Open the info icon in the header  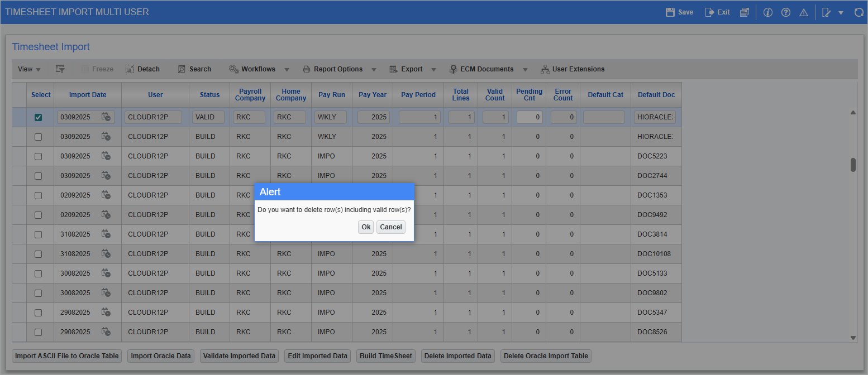click(767, 12)
